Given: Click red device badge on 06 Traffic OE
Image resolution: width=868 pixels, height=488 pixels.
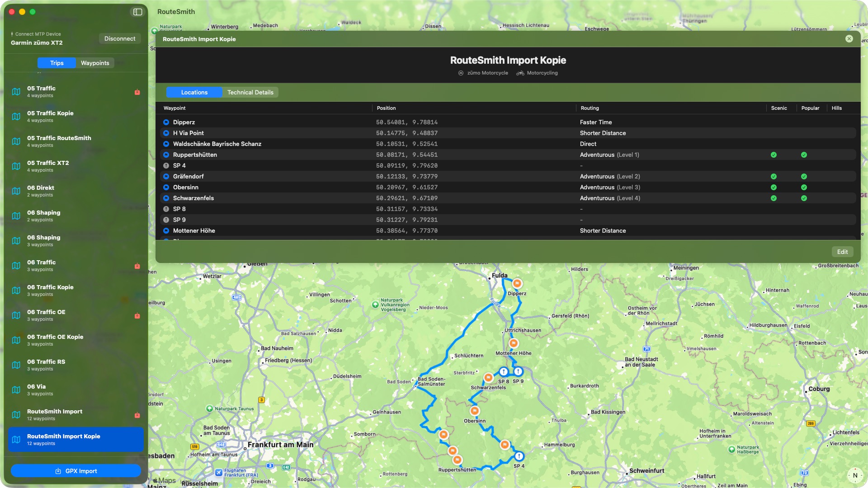Looking at the screenshot, I should [137, 316].
